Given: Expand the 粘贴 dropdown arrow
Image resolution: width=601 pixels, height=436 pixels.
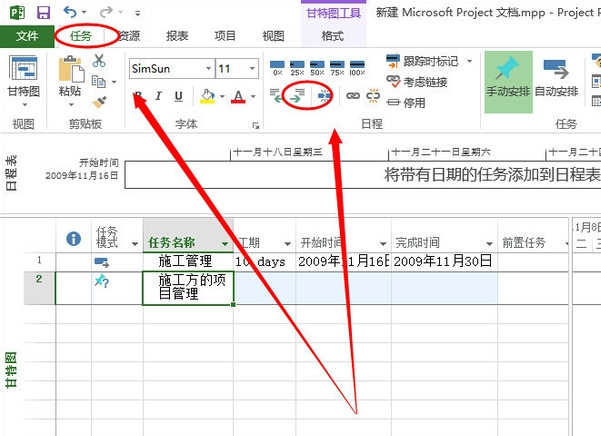Looking at the screenshot, I should click(71, 104).
